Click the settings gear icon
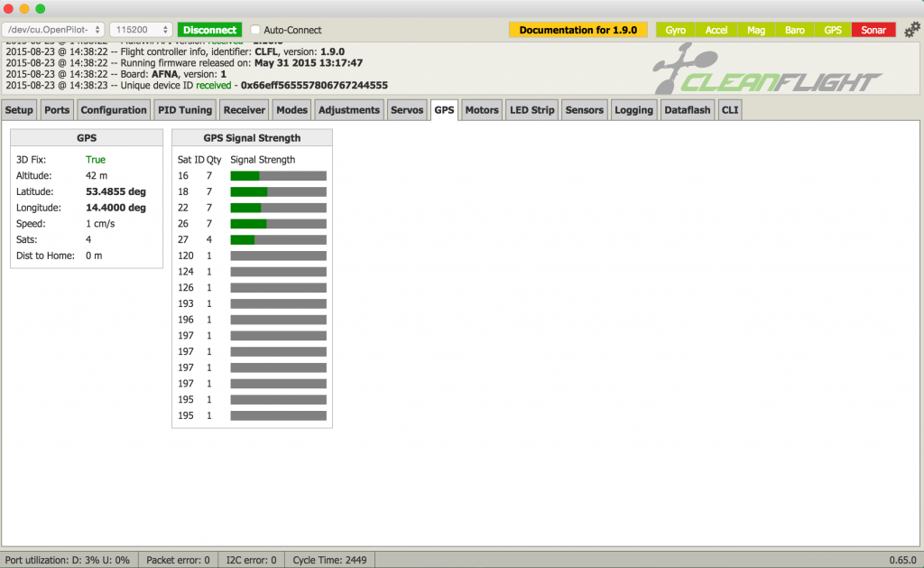 pos(910,30)
